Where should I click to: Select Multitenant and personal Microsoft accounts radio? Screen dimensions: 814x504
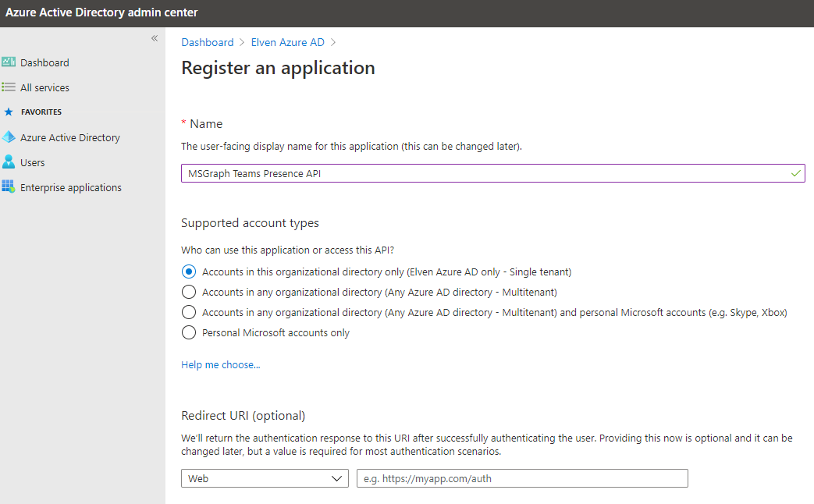click(x=189, y=312)
